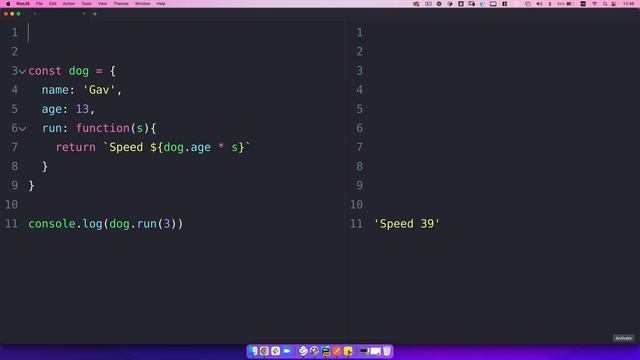
Task: Click the number 13 on line 5
Action: click(x=82, y=109)
